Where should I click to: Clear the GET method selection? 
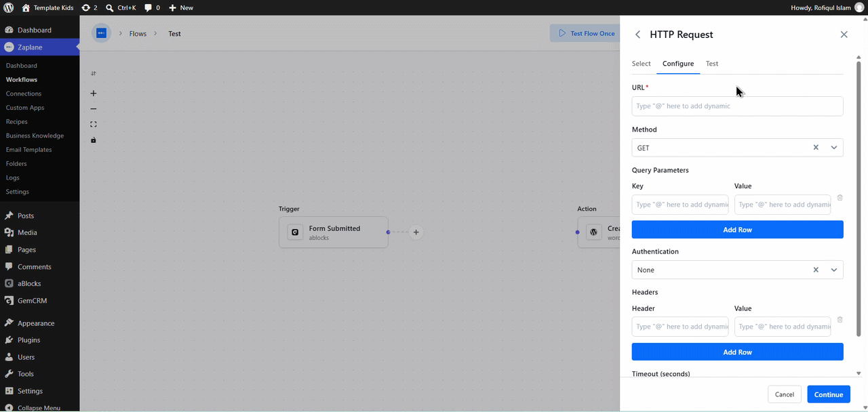(816, 148)
